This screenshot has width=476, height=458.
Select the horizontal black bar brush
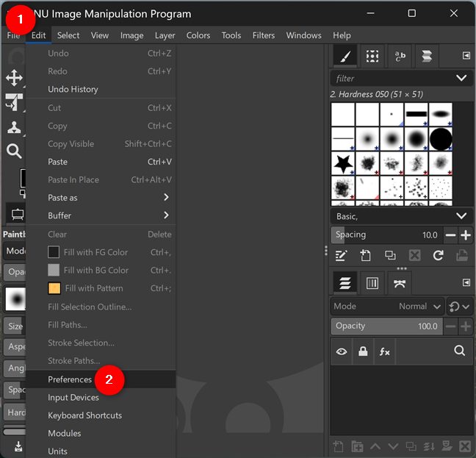[416, 115]
